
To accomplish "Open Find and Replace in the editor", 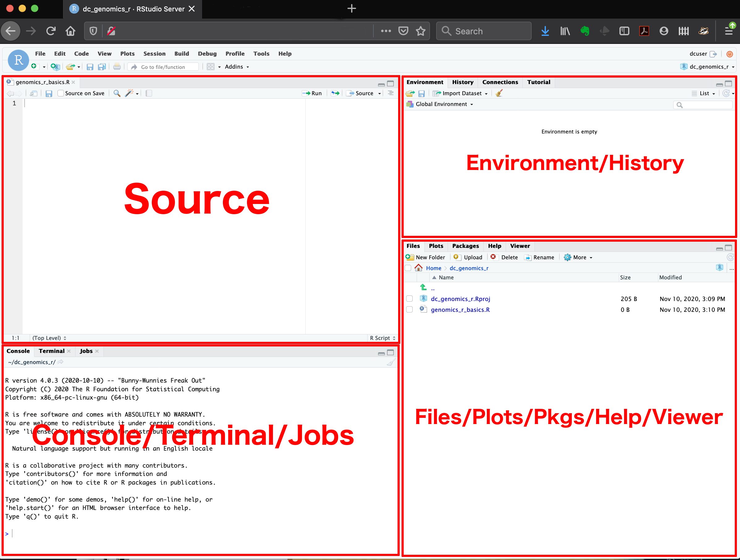I will [117, 93].
